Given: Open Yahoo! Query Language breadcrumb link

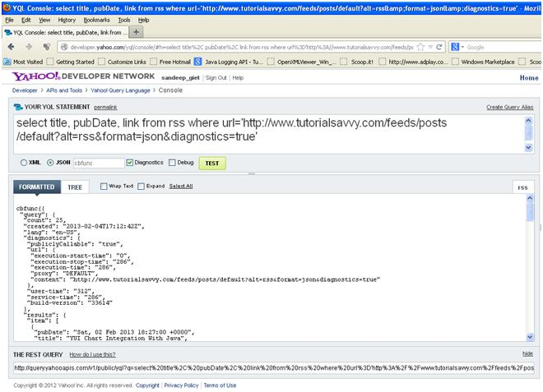Looking at the screenshot, I should click(x=120, y=90).
